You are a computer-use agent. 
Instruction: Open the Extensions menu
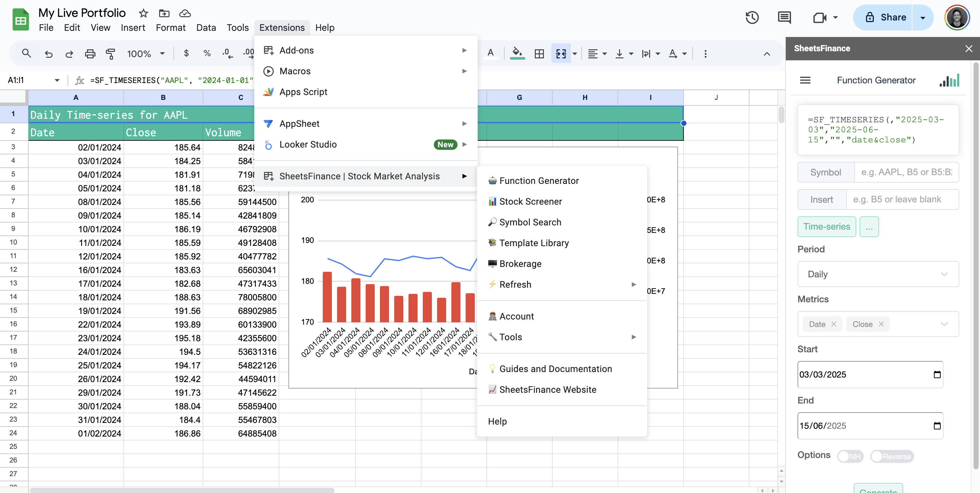(282, 27)
